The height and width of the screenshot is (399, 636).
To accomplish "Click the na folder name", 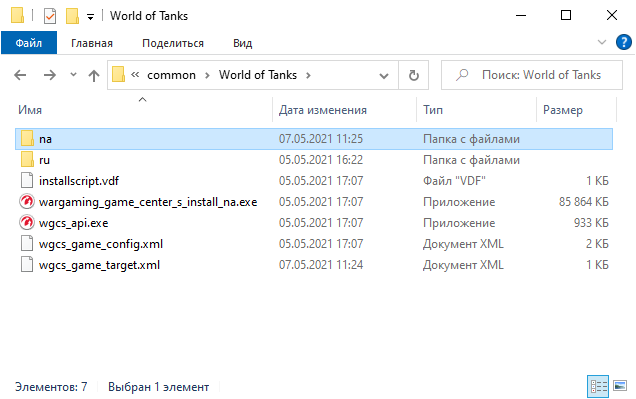I will point(45,139).
